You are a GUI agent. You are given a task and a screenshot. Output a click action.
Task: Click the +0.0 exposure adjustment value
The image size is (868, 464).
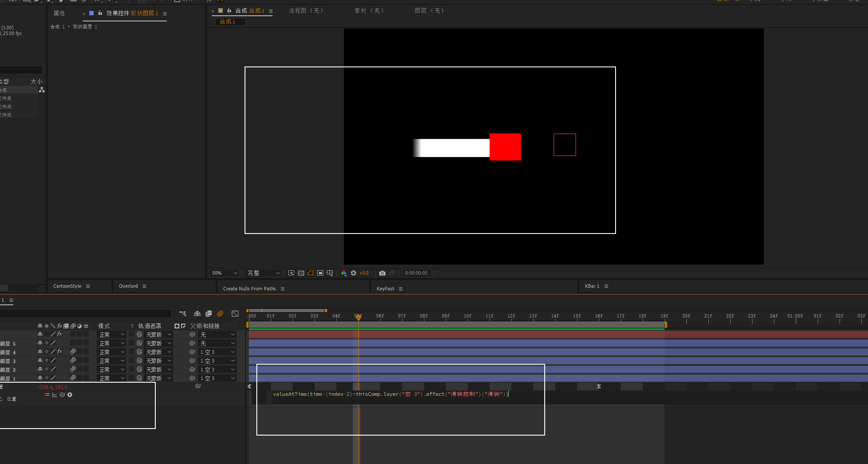364,273
